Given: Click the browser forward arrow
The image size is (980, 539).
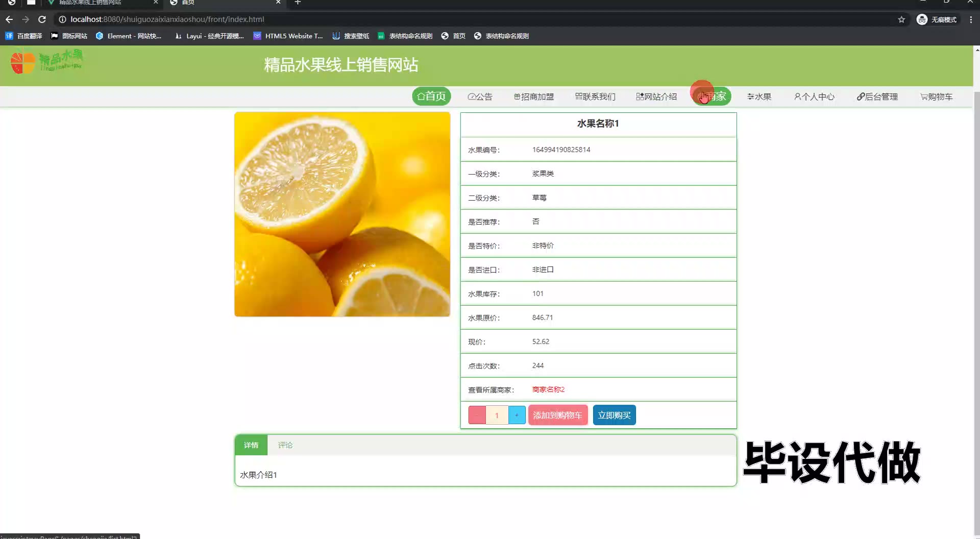Looking at the screenshot, I should point(26,19).
